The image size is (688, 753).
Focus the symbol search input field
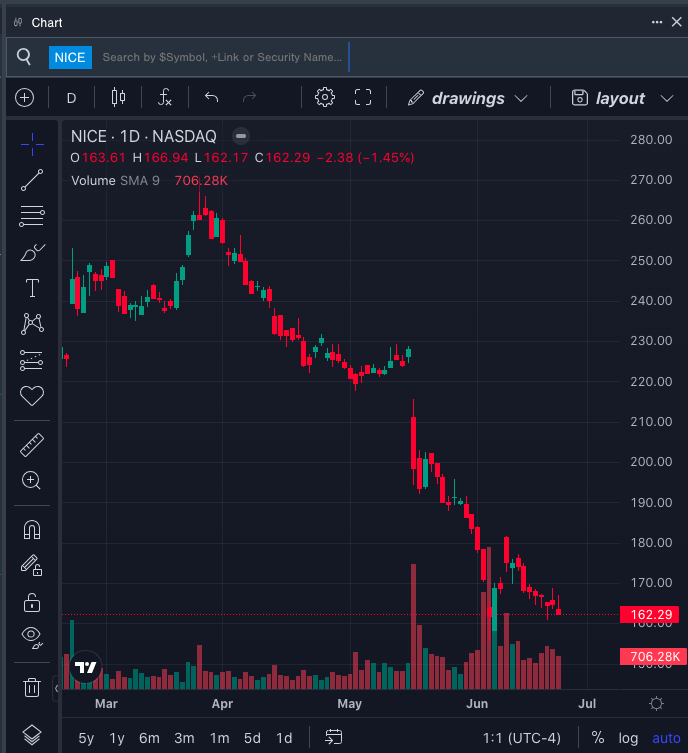tap(222, 57)
